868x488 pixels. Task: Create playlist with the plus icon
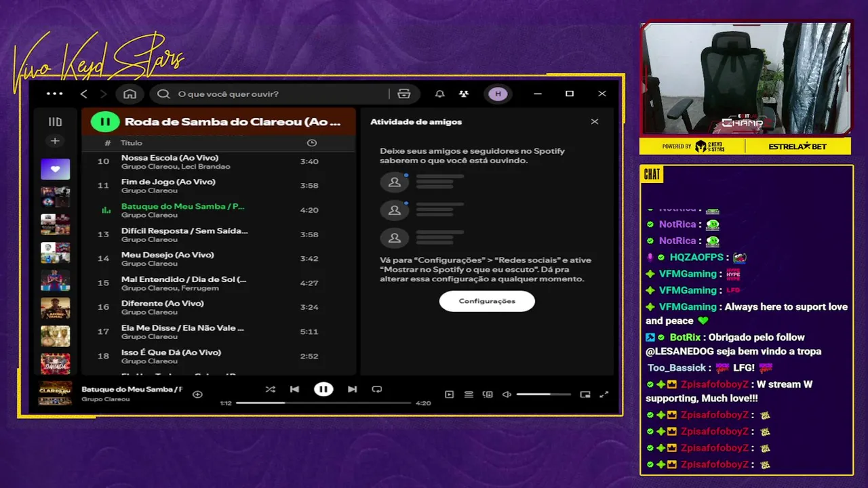[x=55, y=141]
